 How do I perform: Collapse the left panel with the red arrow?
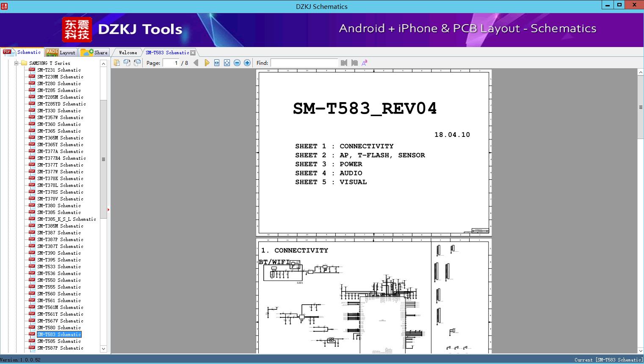point(108,209)
